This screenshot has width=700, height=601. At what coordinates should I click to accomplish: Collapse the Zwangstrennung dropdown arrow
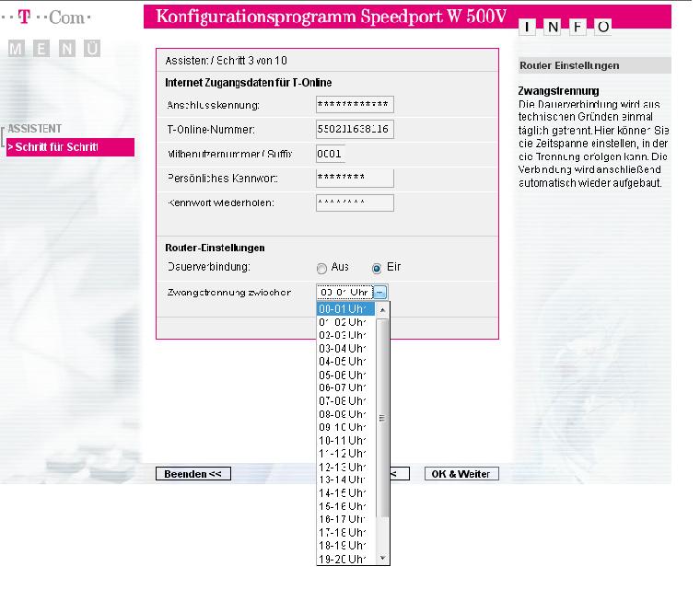[x=379, y=293]
